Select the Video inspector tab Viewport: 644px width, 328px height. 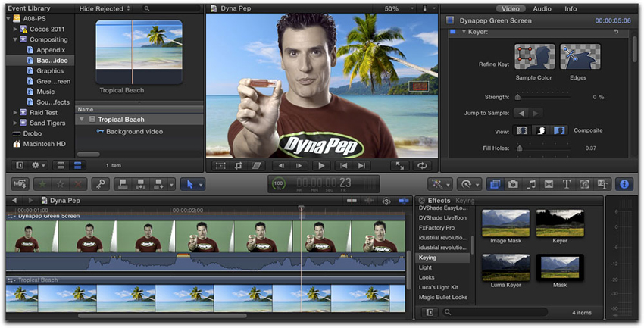pos(511,8)
